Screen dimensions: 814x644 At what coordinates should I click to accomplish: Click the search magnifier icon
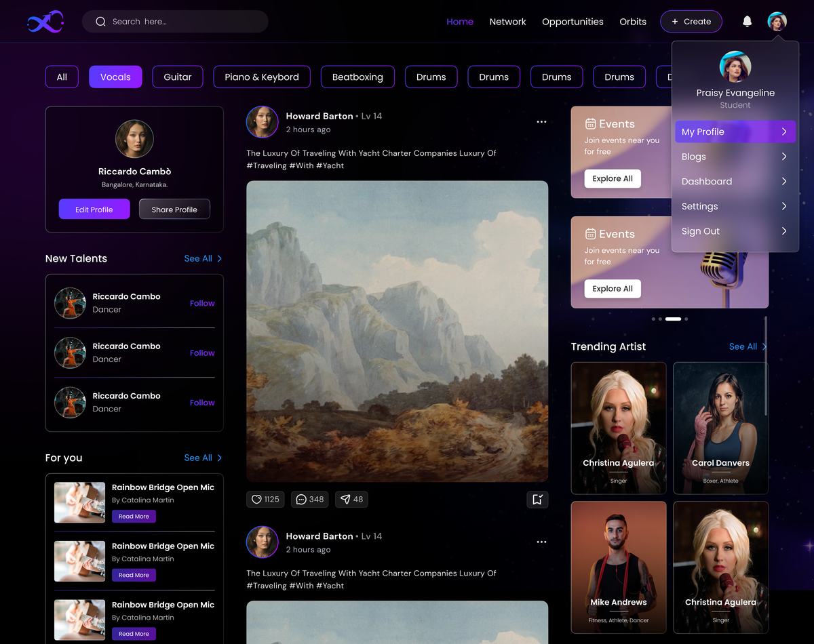pyautogui.click(x=100, y=22)
